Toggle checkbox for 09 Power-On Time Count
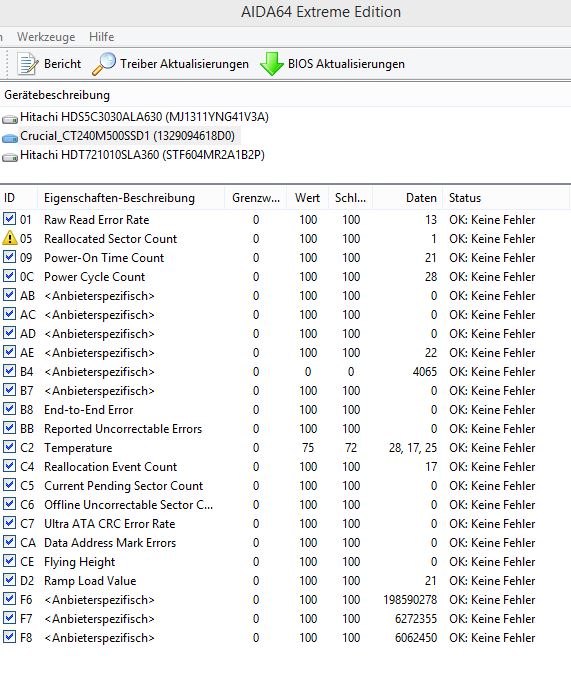This screenshot has height=694, width=571. click(9, 257)
